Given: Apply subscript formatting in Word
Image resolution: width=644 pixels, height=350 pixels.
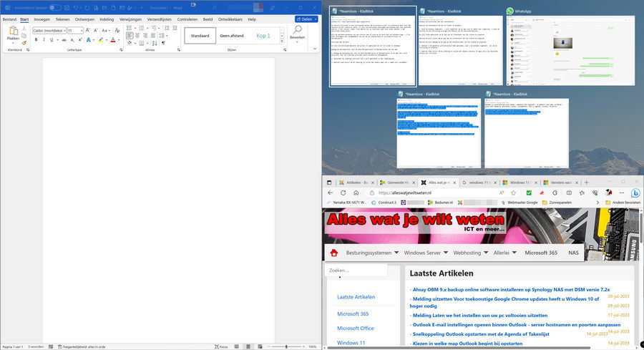Looking at the screenshot, I should (72, 40).
